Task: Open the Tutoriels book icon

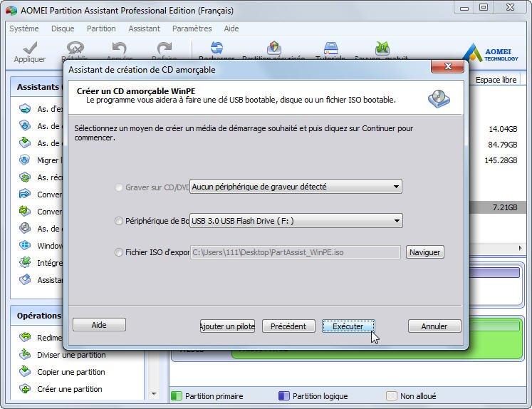Action: 330,48
